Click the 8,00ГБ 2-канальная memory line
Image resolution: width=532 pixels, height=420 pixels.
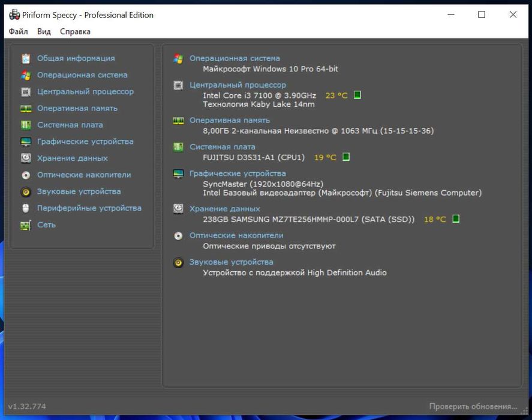pyautogui.click(x=318, y=131)
